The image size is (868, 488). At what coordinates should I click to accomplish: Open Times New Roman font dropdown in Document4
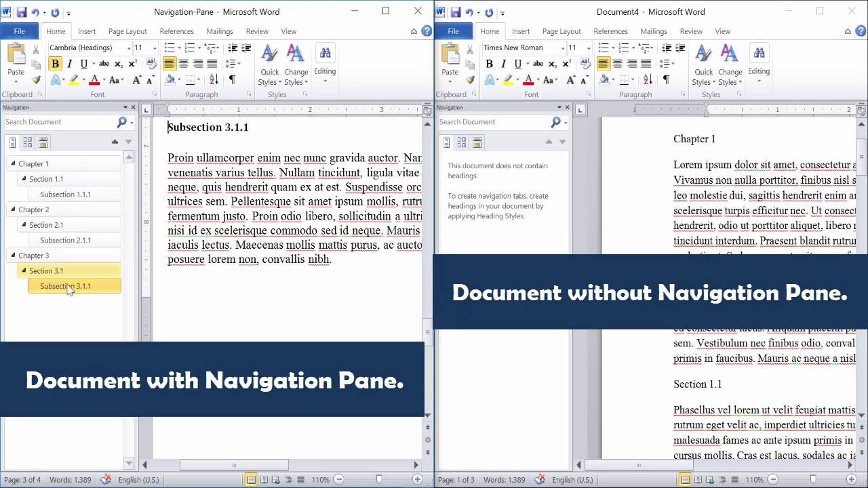pos(563,47)
